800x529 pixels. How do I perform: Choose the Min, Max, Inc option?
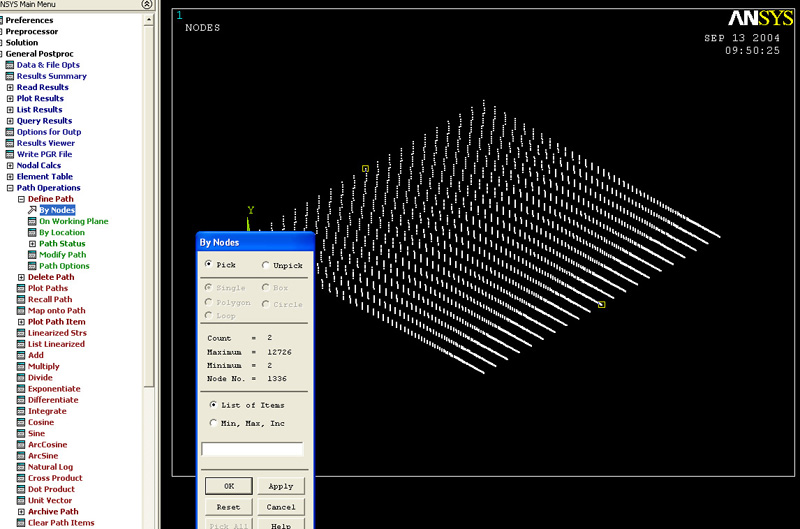[213, 423]
